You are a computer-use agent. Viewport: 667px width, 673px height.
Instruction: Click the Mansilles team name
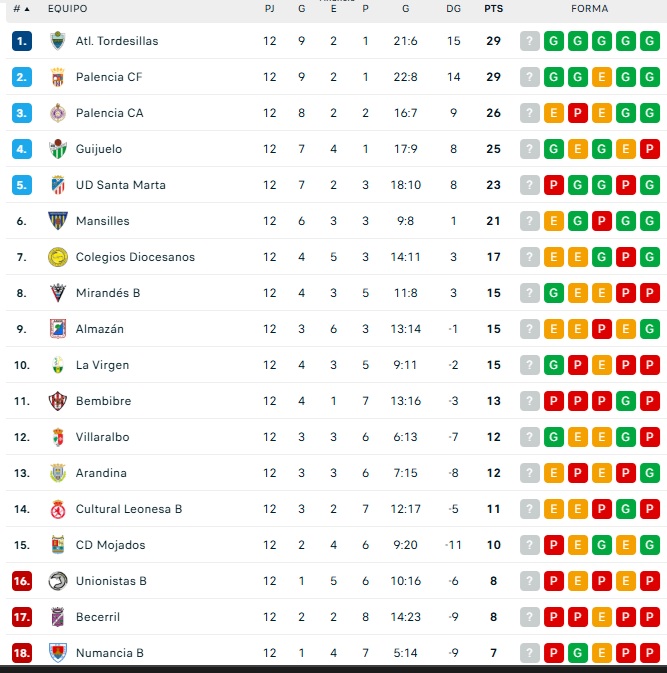[102, 221]
